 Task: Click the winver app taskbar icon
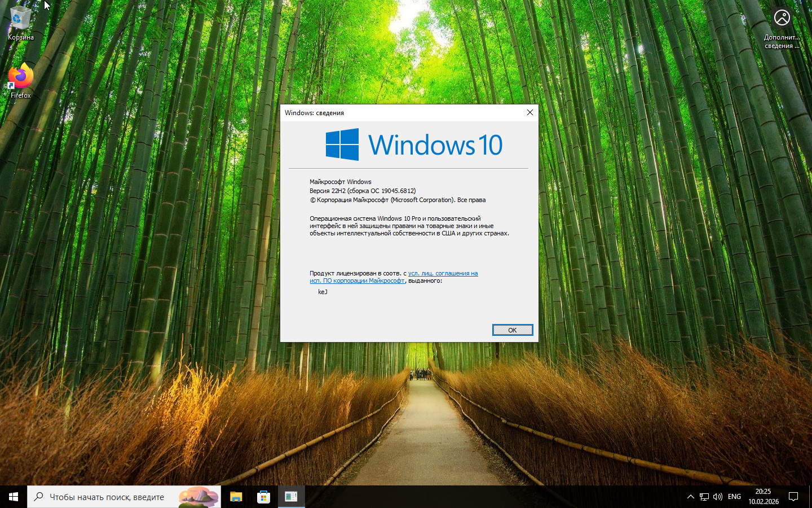coord(291,497)
